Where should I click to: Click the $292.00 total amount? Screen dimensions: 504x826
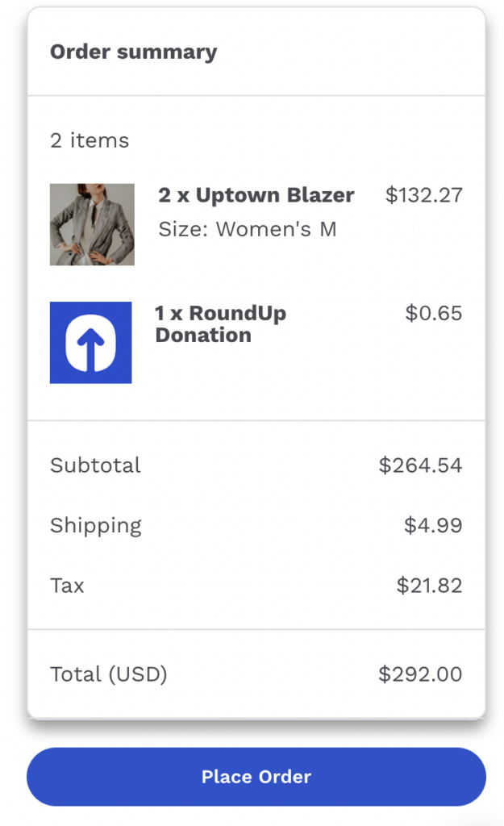tap(420, 674)
